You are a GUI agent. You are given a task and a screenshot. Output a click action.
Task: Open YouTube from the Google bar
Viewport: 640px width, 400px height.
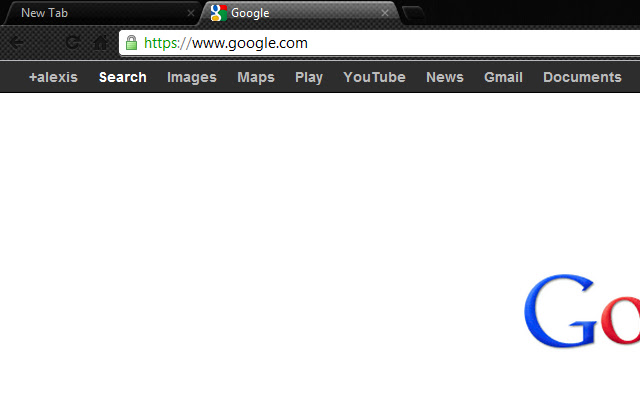tap(374, 77)
